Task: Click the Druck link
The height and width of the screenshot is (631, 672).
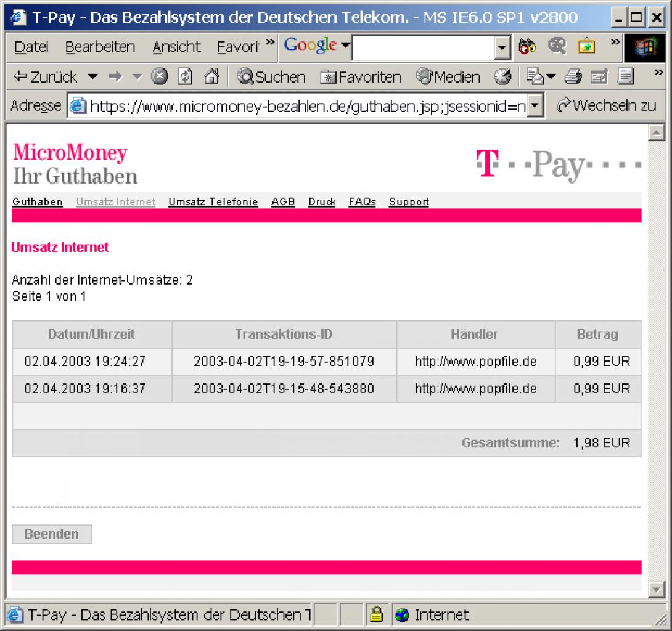Action: pos(322,202)
